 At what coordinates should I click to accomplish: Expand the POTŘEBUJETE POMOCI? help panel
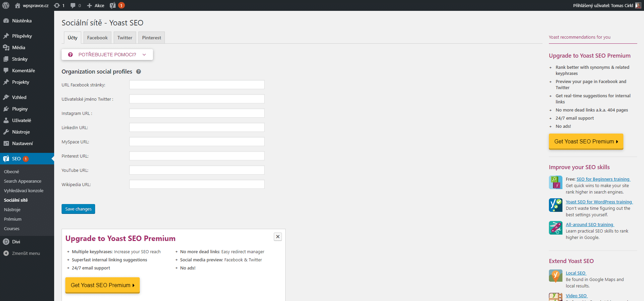click(107, 55)
